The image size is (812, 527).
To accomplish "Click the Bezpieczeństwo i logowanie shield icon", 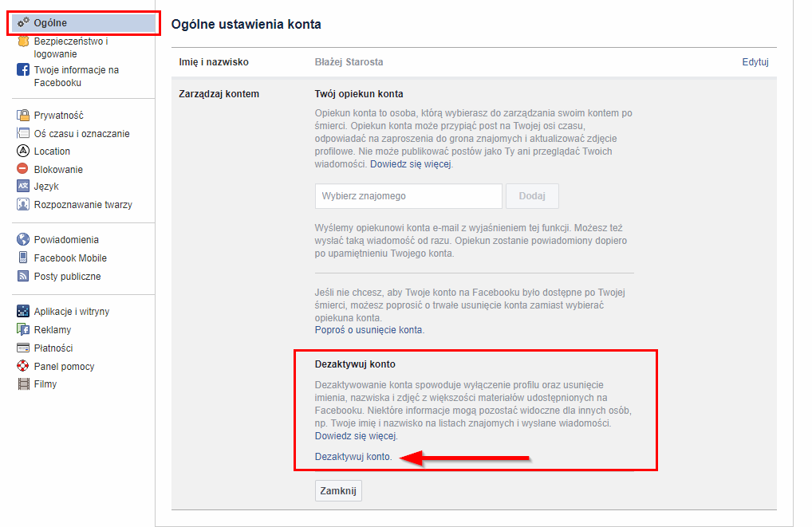I will click(x=23, y=41).
